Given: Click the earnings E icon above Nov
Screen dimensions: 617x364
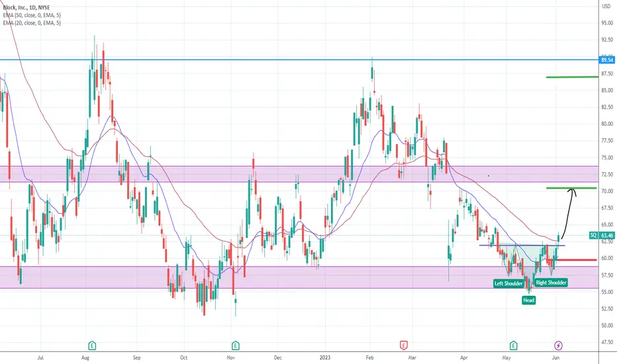Looking at the screenshot, I should [x=235, y=345].
